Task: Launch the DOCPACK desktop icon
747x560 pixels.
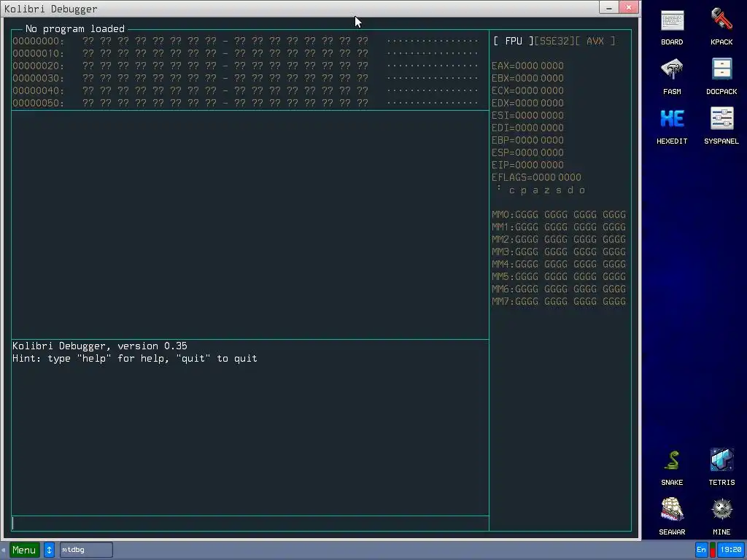Action: pyautogui.click(x=721, y=77)
